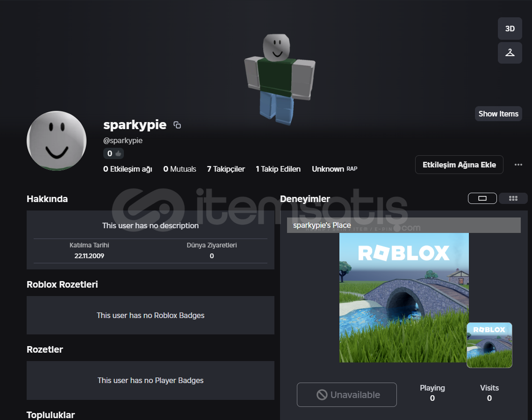Click the hanger outfit icon

(510, 52)
